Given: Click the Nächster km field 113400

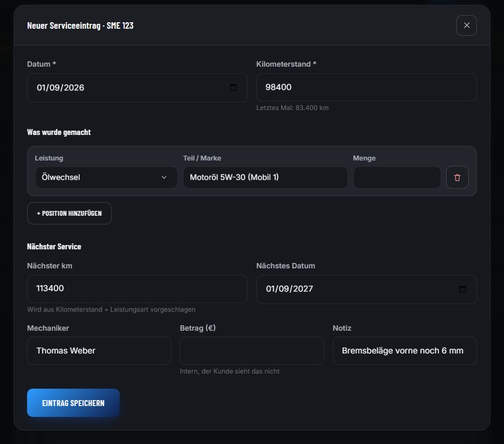Looking at the screenshot, I should pos(137,289).
